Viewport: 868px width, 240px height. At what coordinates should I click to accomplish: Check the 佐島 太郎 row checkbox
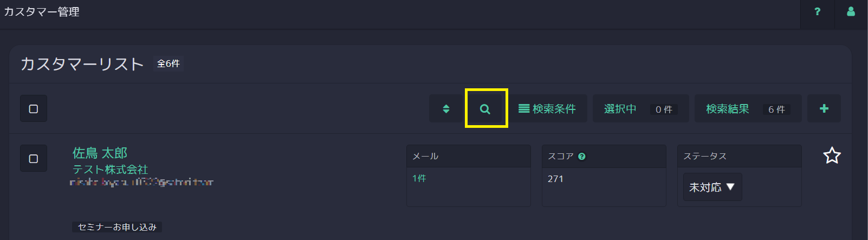[34, 158]
